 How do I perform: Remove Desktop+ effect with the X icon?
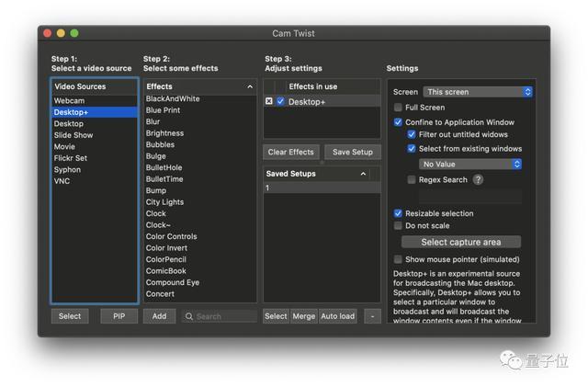[x=269, y=101]
